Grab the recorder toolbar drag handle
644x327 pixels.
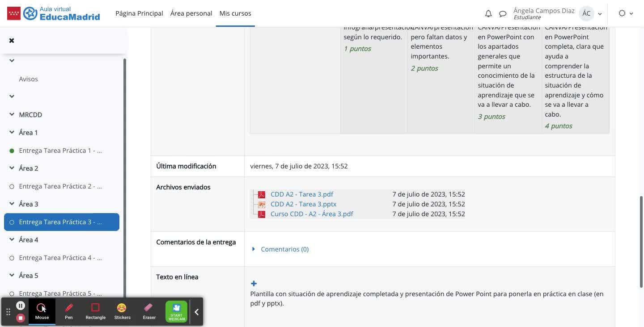8,312
